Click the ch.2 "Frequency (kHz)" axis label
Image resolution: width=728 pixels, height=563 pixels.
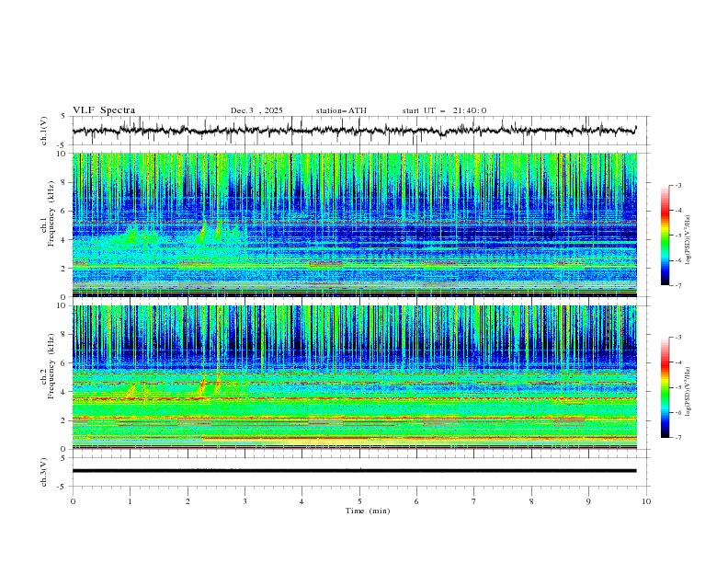[x=51, y=366]
